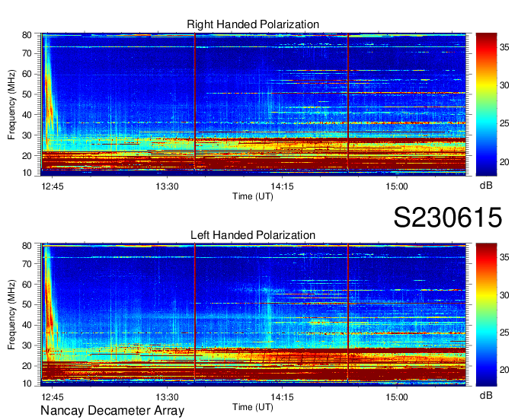The width and height of the screenshot is (518, 420).
Task: Click the 13:30 tick label on bottom plot
Action: tap(167, 397)
